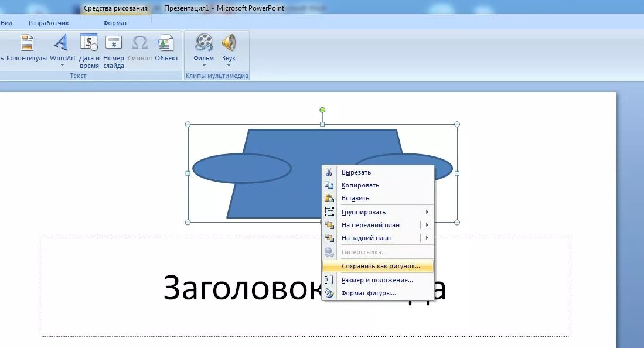The image size is (644, 348).
Task: Choose Вырезать in the context menu
Action: point(378,172)
